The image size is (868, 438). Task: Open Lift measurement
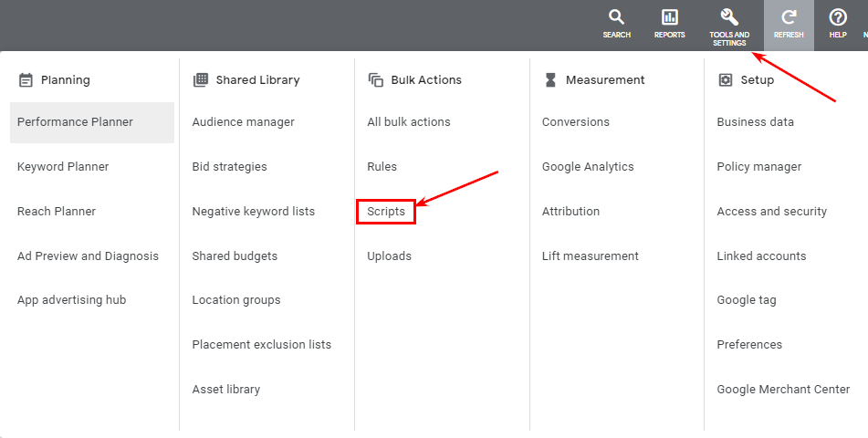click(x=591, y=256)
